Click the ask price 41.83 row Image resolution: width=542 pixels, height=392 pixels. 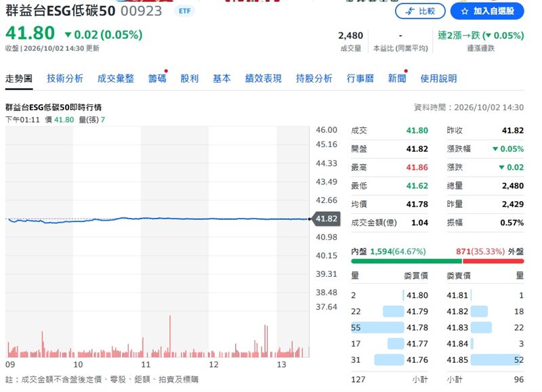[485, 328]
